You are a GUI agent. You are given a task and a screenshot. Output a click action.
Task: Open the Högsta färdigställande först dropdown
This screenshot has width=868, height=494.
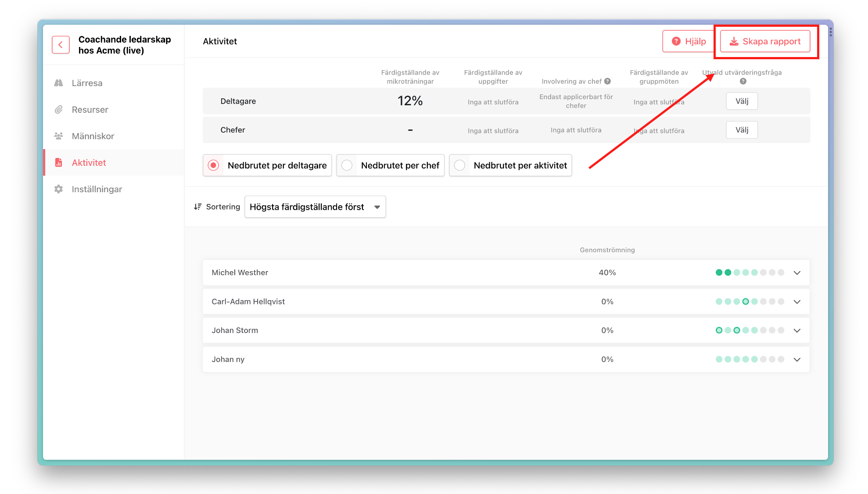pyautogui.click(x=315, y=207)
